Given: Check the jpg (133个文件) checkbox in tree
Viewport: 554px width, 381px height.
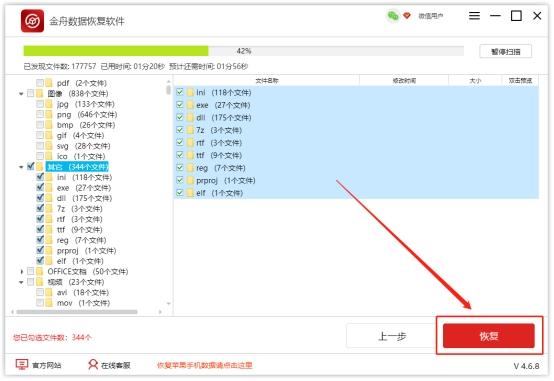Looking at the screenshot, I should pyautogui.click(x=40, y=104).
